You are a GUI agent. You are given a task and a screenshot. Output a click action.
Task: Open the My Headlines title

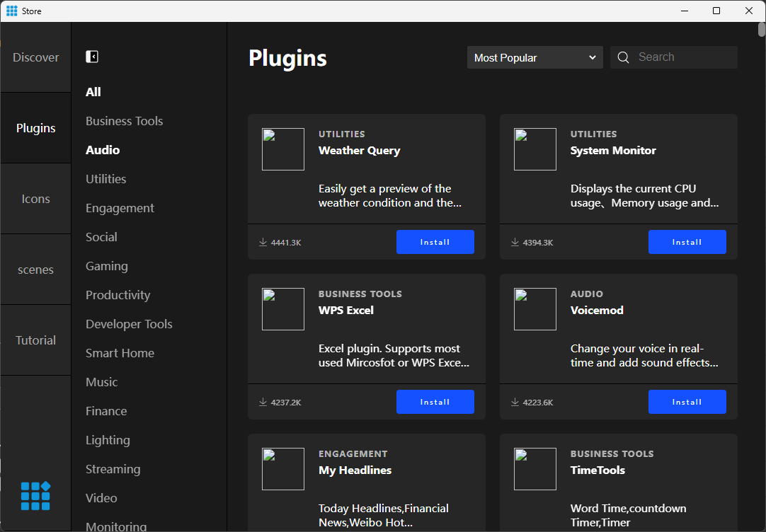pos(355,470)
